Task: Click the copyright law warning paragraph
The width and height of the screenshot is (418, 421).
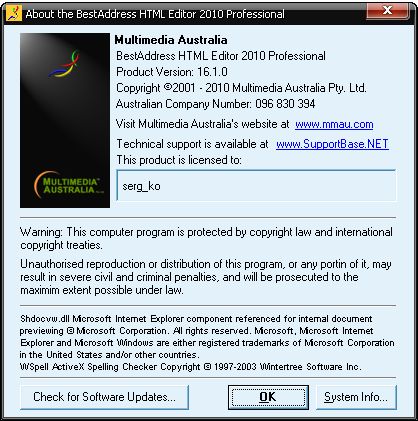Action: [206, 238]
